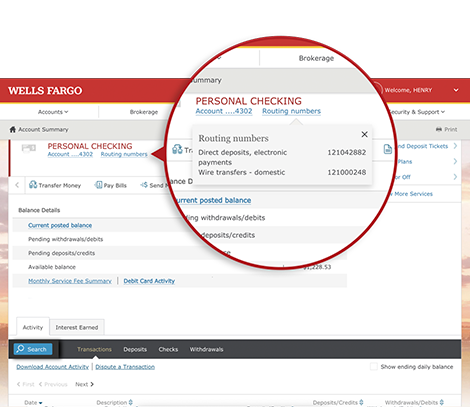
Task: Expand the Security & Support menu
Action: pyautogui.click(x=417, y=112)
